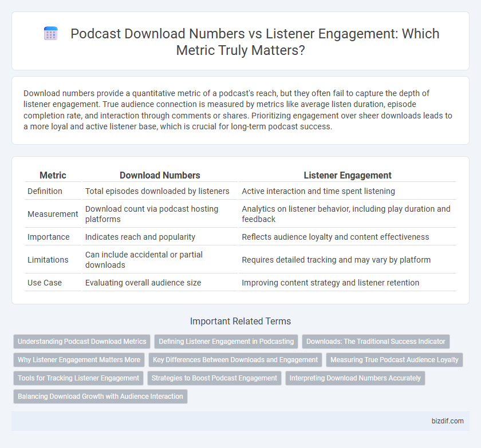Click the Definition row label
The height and width of the screenshot is (448, 481).
click(45, 191)
